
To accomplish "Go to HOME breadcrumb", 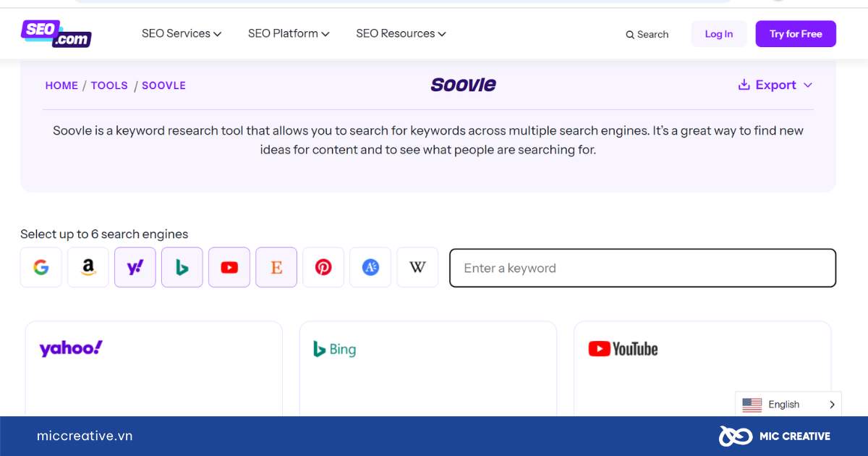I will point(61,85).
